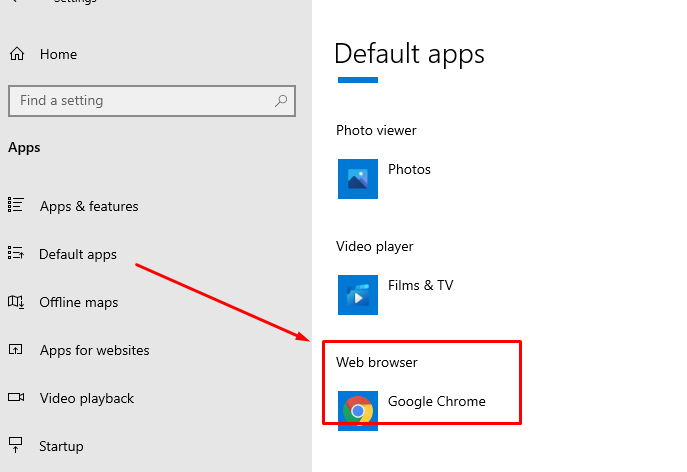Click the Startup sidebar icon

(16, 446)
